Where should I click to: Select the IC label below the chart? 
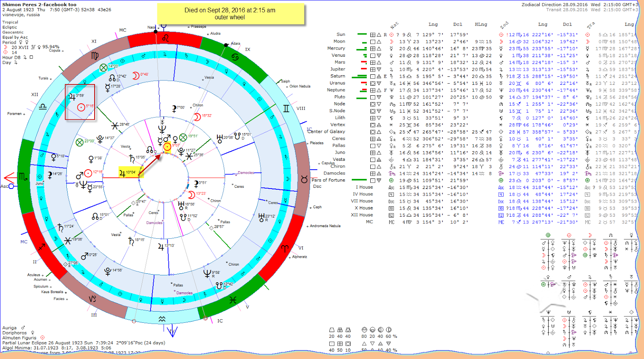(220, 321)
